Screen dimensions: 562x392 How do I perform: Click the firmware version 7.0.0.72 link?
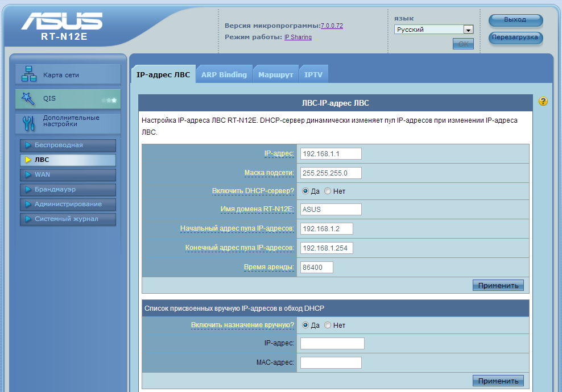tap(332, 26)
